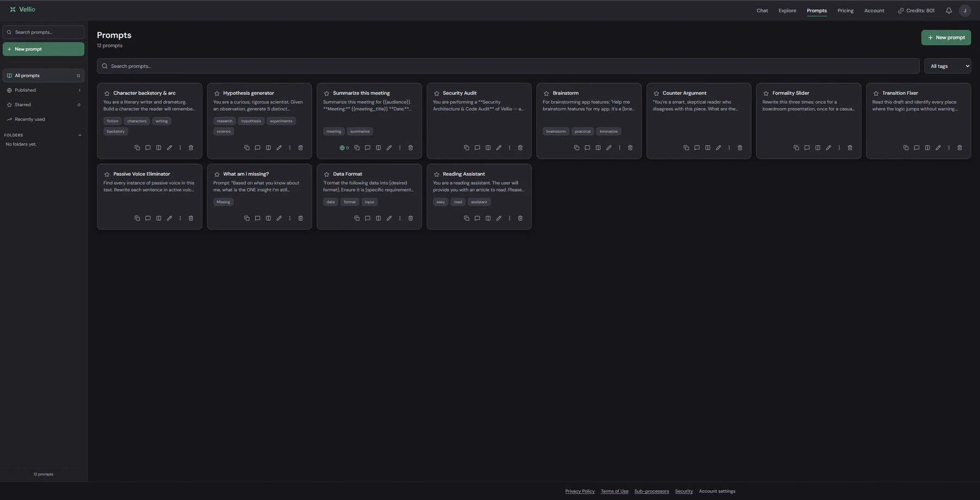This screenshot has height=500, width=980.
Task: Star the Brainstorm prompt
Action: tap(546, 93)
